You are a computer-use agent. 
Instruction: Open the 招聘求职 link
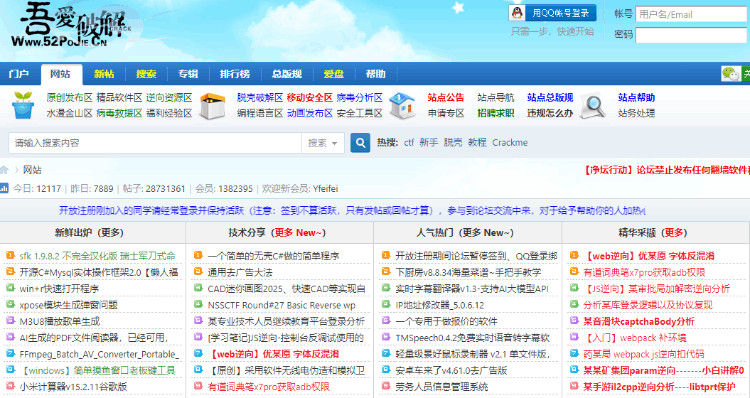tap(496, 113)
